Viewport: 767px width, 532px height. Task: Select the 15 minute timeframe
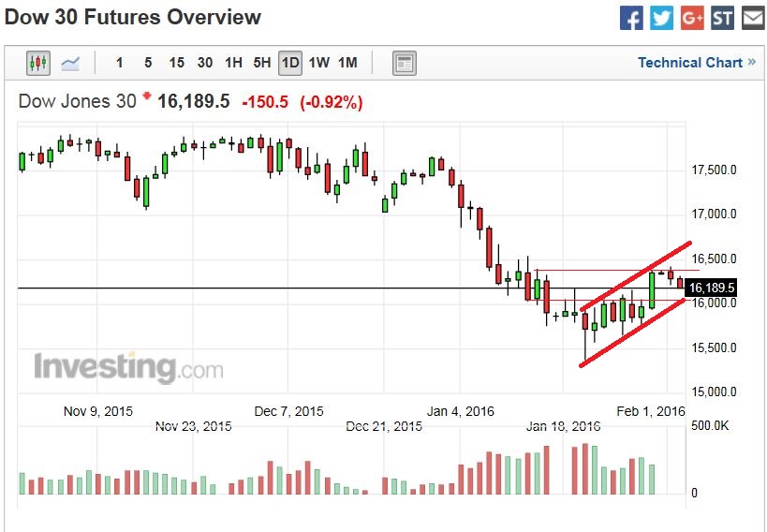(x=176, y=64)
